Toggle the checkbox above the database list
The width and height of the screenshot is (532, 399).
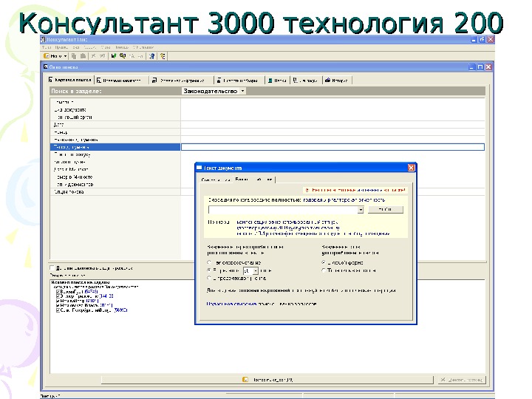(52, 267)
